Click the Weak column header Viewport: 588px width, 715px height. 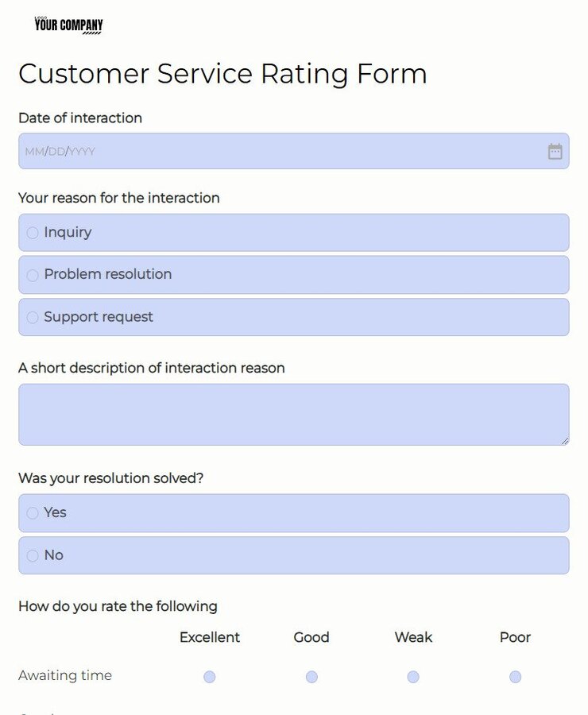point(412,637)
